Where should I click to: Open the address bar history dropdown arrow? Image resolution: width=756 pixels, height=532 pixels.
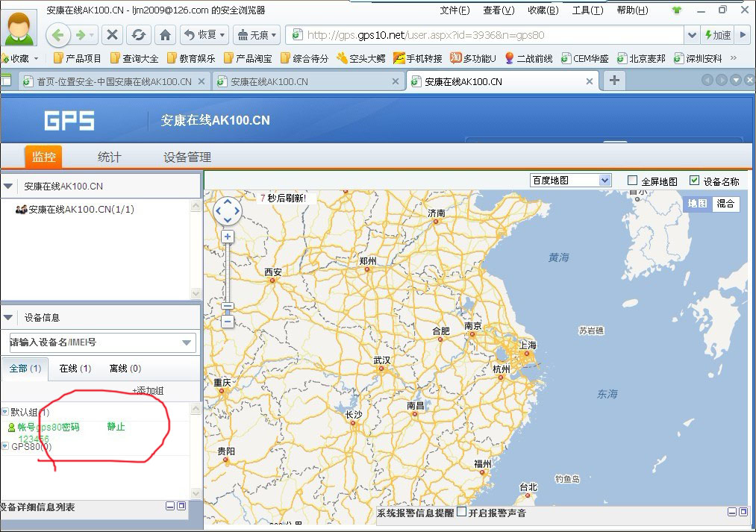click(692, 34)
